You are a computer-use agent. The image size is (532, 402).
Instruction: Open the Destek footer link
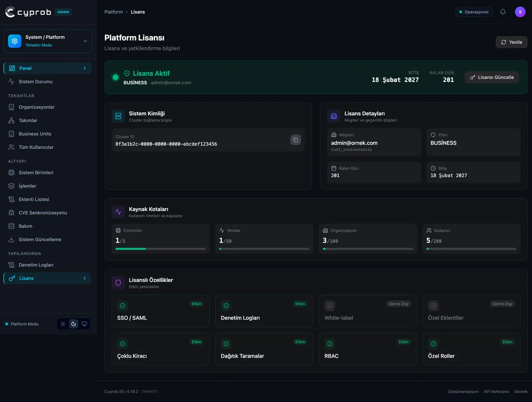(x=521, y=392)
